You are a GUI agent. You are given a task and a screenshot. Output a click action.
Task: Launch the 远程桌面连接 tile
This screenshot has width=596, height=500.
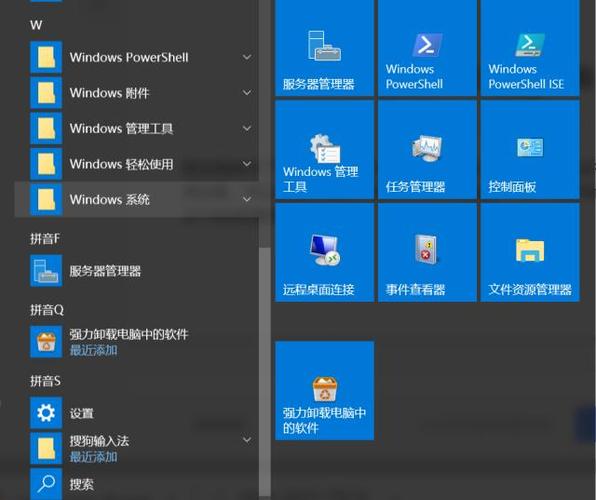324,253
